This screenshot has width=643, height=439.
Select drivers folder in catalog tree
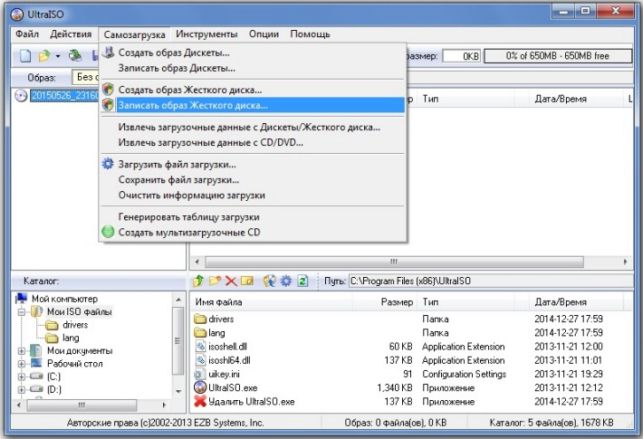pyautogui.click(x=75, y=325)
